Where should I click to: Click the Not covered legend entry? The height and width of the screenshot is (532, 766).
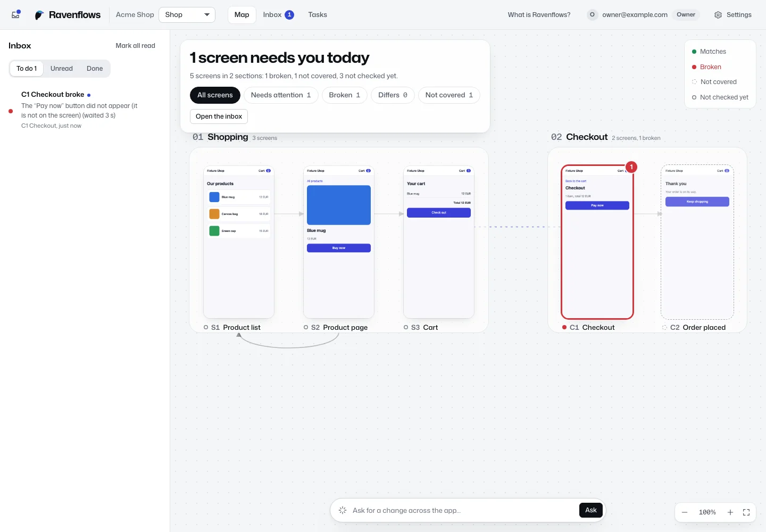[714, 82]
